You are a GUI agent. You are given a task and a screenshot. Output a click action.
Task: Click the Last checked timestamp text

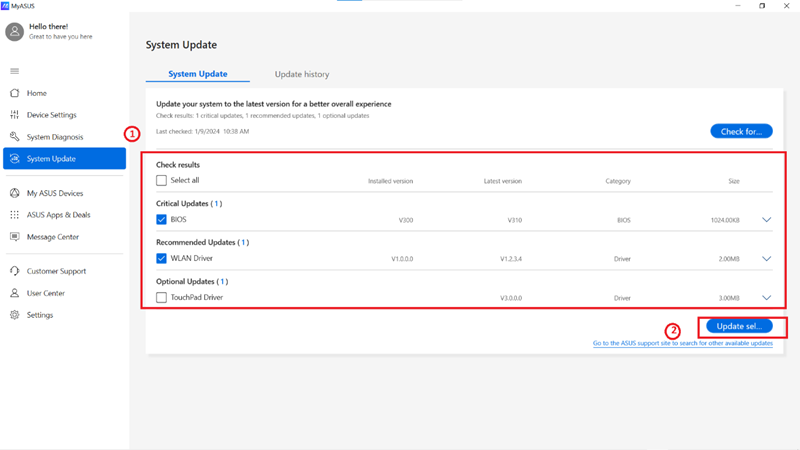pos(203,131)
